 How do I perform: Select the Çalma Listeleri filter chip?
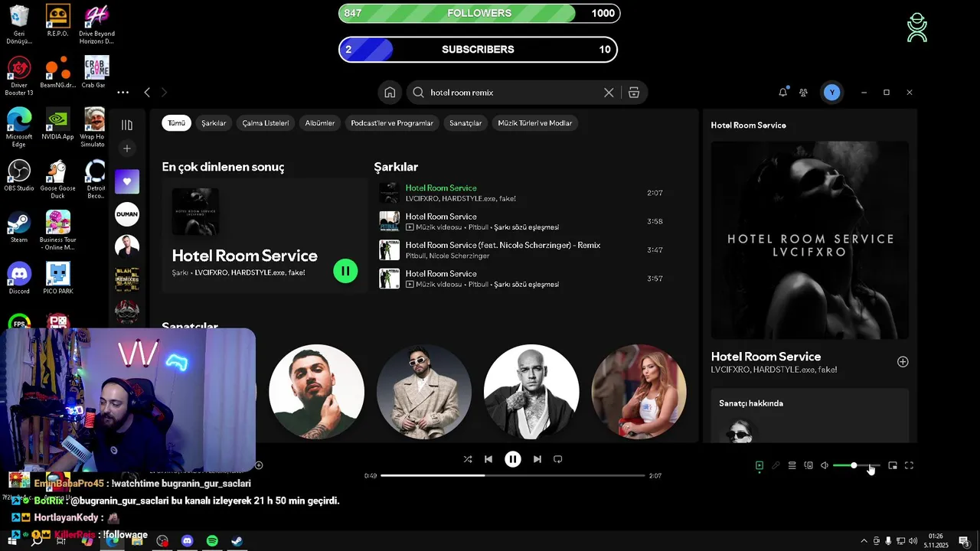pyautogui.click(x=266, y=123)
